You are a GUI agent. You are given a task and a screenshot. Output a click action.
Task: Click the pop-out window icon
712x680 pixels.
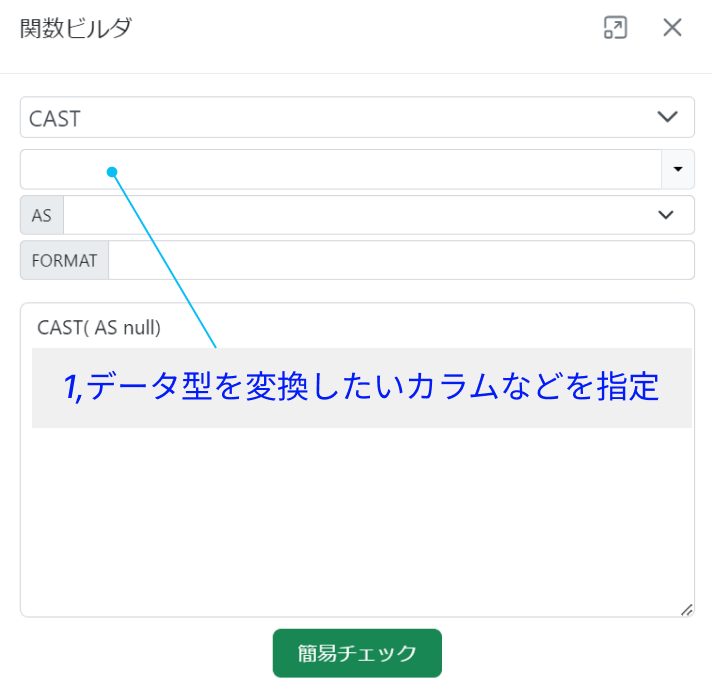tap(615, 28)
